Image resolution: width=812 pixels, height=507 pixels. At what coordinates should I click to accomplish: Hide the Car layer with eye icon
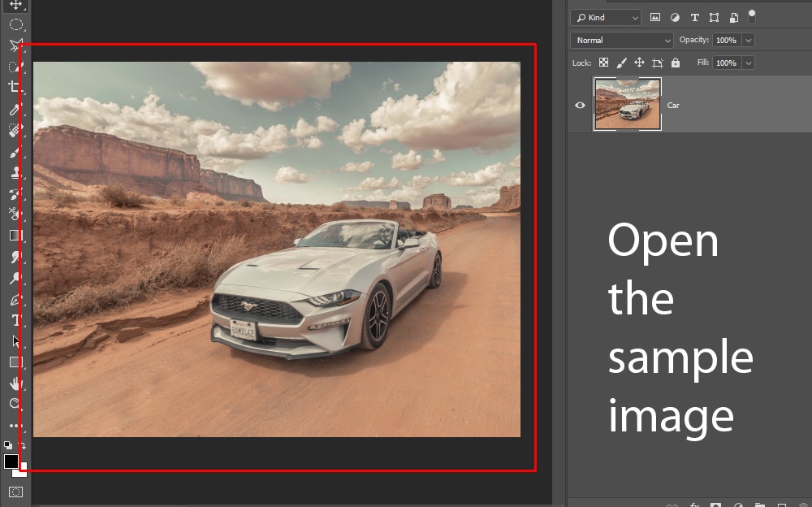click(x=580, y=105)
